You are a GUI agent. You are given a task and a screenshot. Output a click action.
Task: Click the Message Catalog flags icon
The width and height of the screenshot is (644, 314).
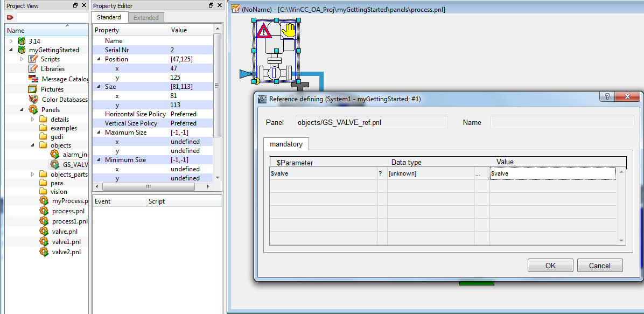[x=33, y=79]
